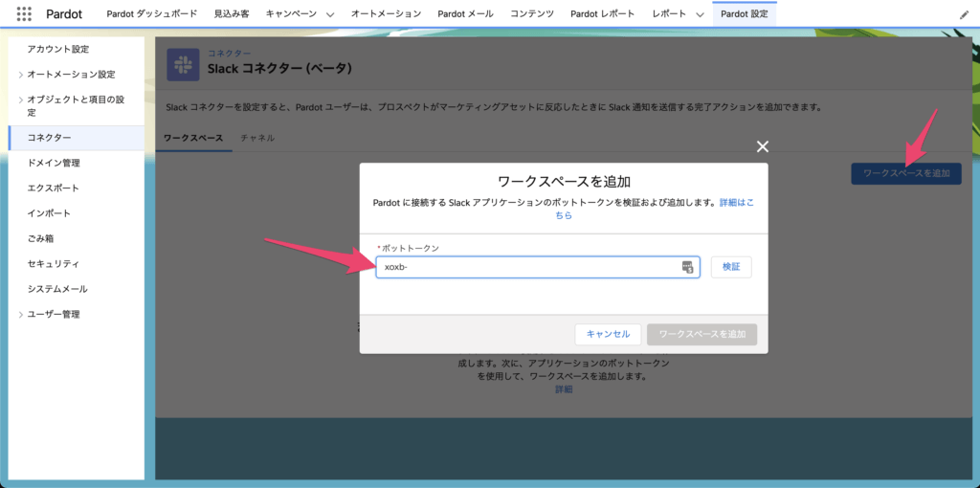
Task: Open the オートメーション tab
Action: point(386,13)
